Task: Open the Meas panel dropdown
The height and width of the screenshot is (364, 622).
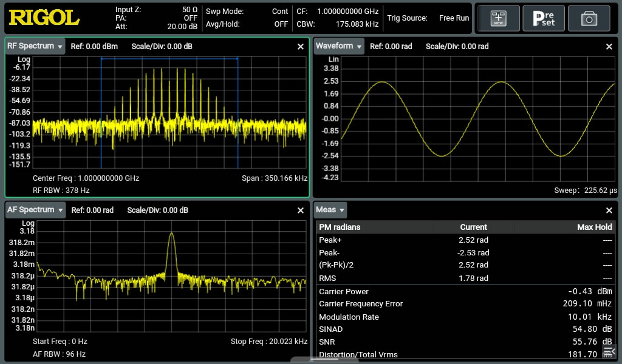Action: coord(330,210)
